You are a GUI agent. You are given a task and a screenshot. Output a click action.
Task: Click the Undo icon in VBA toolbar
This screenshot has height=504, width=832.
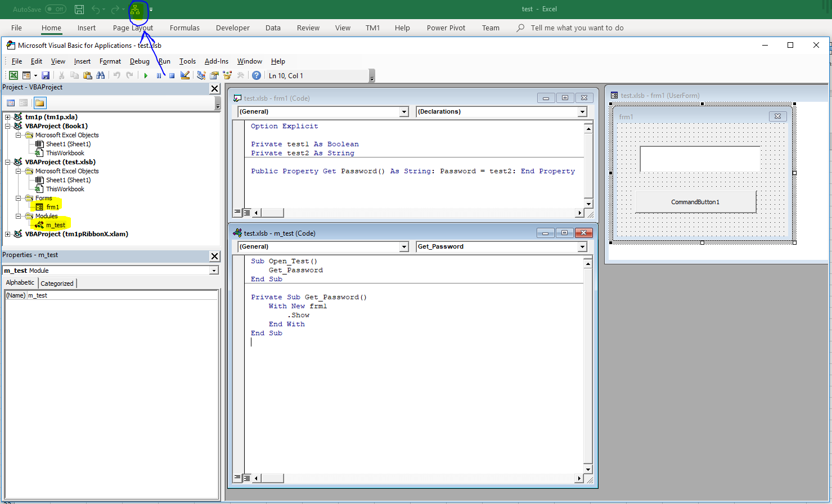pyautogui.click(x=116, y=75)
